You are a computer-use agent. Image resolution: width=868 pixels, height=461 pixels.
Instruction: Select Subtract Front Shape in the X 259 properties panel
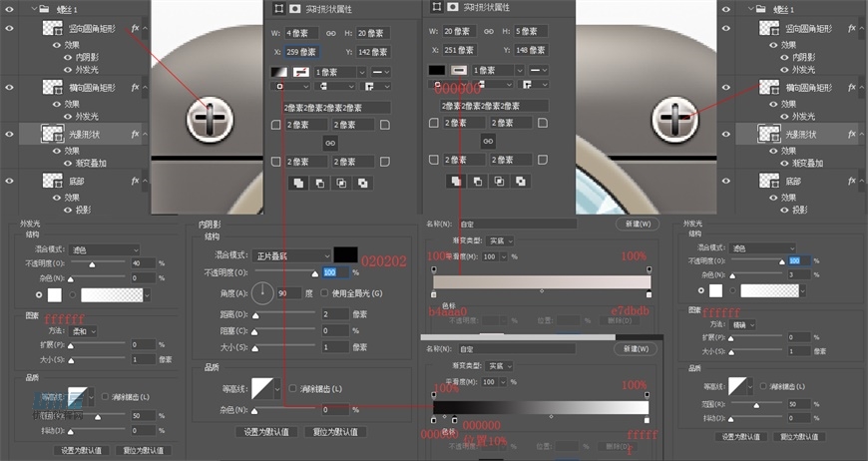click(x=320, y=184)
